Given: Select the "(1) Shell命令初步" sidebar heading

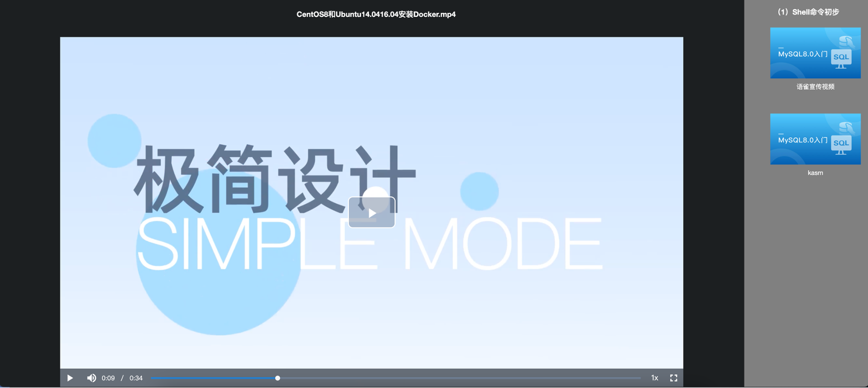Looking at the screenshot, I should [808, 12].
